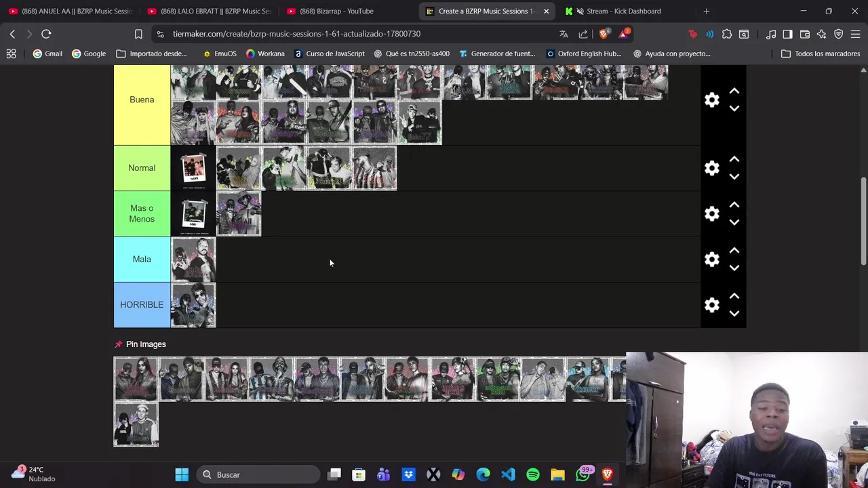Move Mas o Menos tier up

734,205
